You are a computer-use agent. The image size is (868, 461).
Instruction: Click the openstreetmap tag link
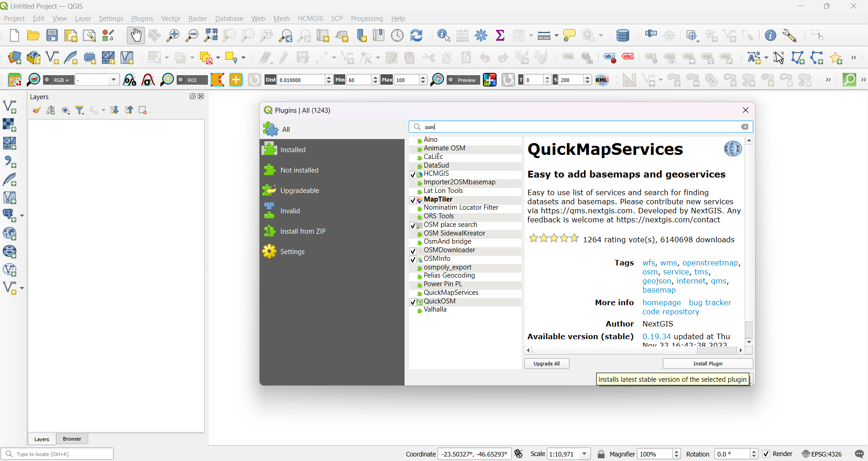(710, 263)
